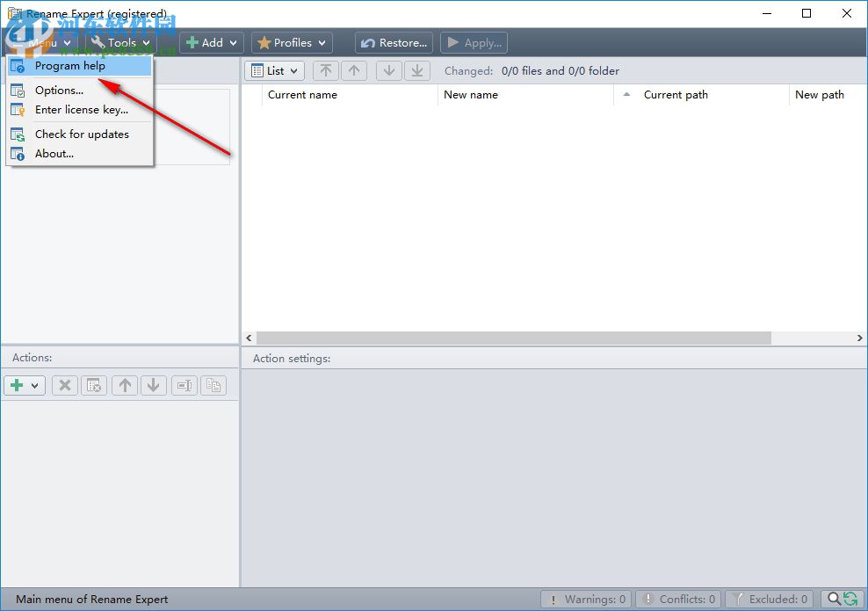This screenshot has height=611, width=868.
Task: Check for updates via the menu
Action: [81, 134]
